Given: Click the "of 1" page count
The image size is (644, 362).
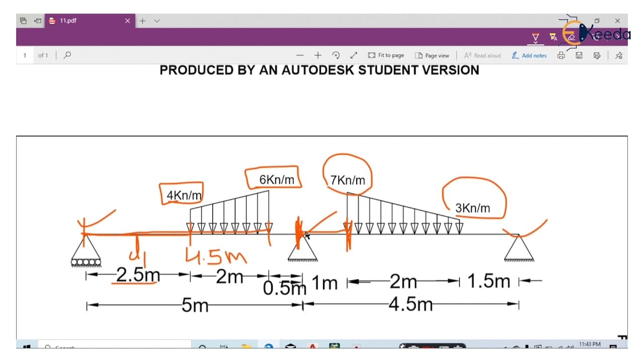Looking at the screenshot, I should click(x=43, y=55).
